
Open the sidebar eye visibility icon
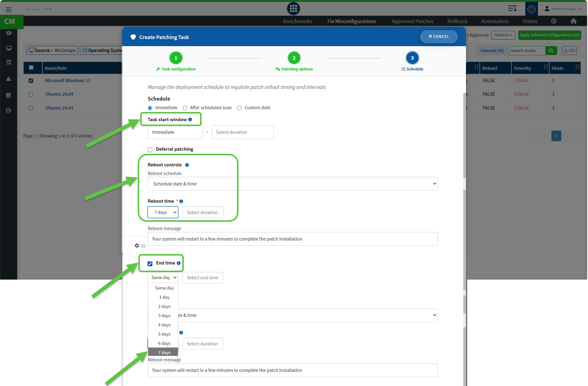pos(9,33)
